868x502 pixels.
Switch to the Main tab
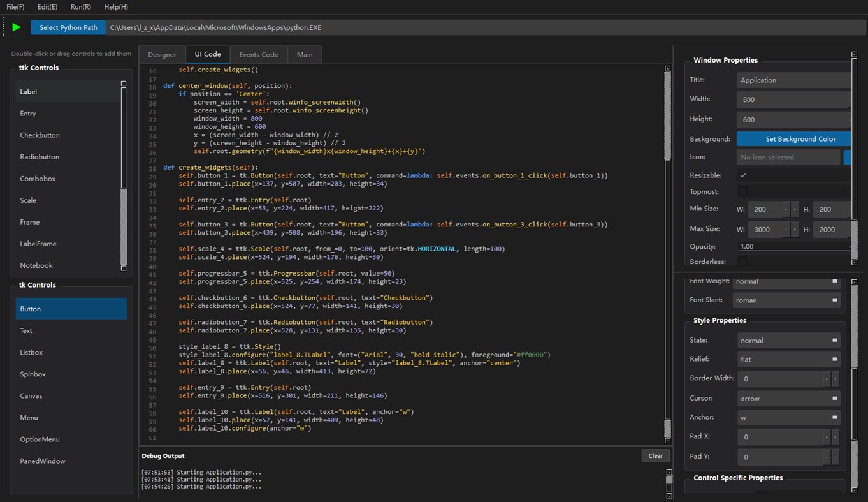(305, 55)
